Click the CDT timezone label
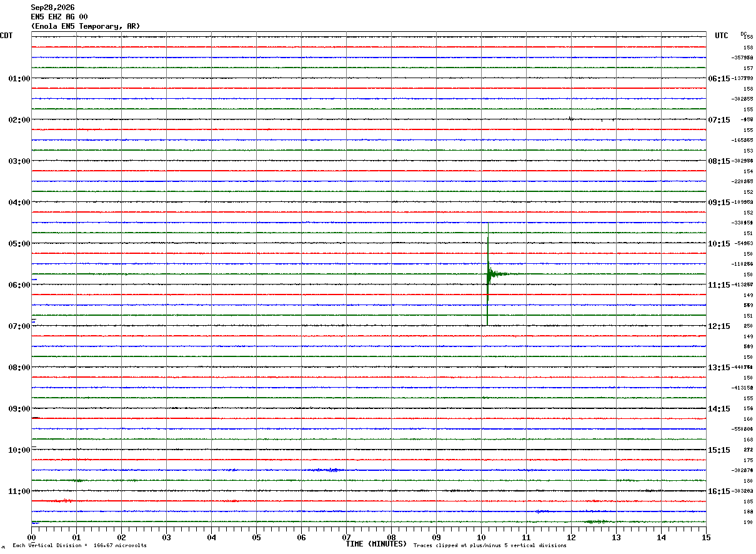Screen dimensions: 756x554 tap(6, 36)
